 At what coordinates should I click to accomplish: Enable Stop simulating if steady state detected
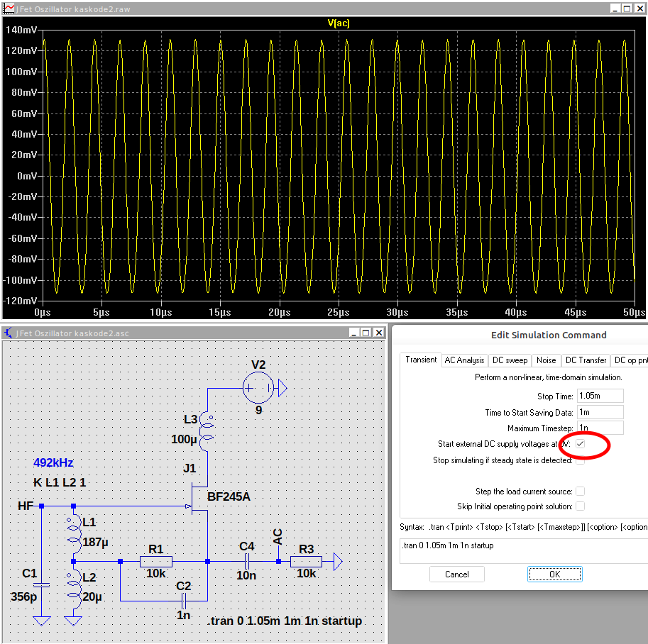580,460
